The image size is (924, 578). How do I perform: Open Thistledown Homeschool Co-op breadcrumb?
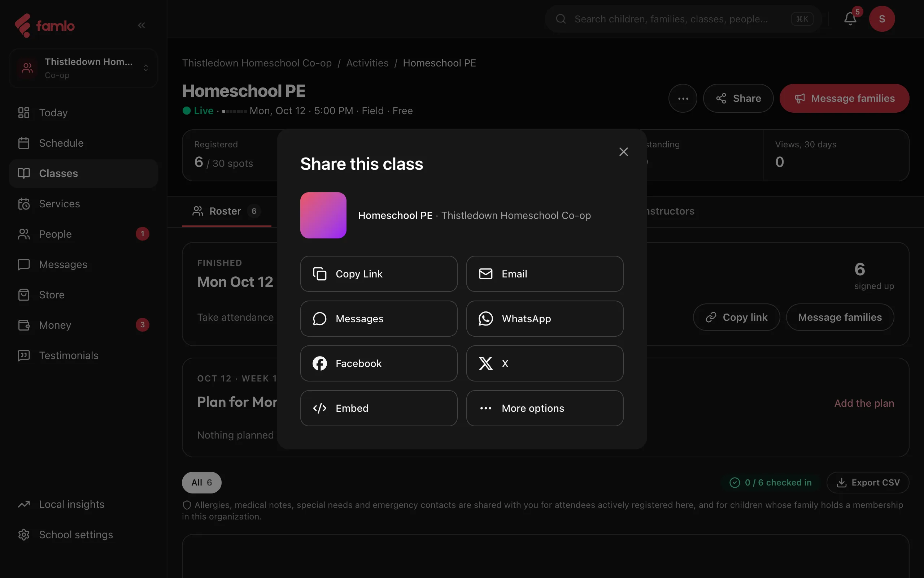257,63
